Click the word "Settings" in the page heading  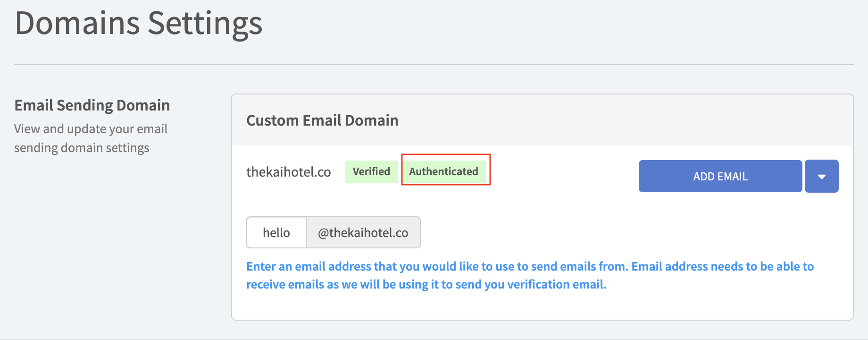(205, 23)
